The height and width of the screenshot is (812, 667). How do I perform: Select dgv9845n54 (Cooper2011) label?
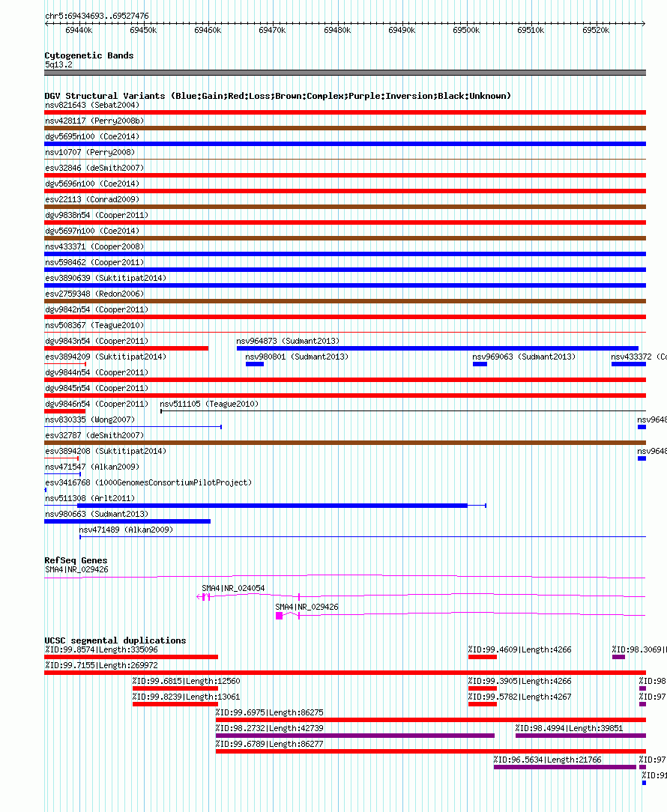coord(97,388)
